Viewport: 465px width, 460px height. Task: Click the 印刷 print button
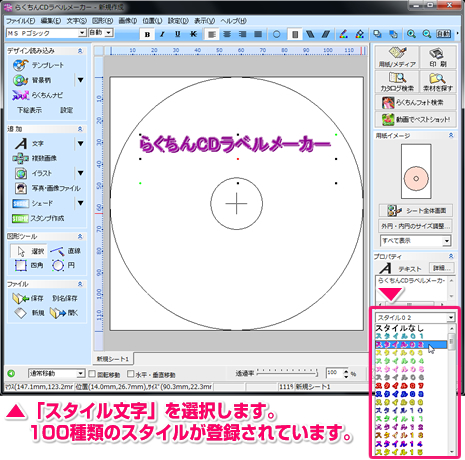tap(438, 58)
